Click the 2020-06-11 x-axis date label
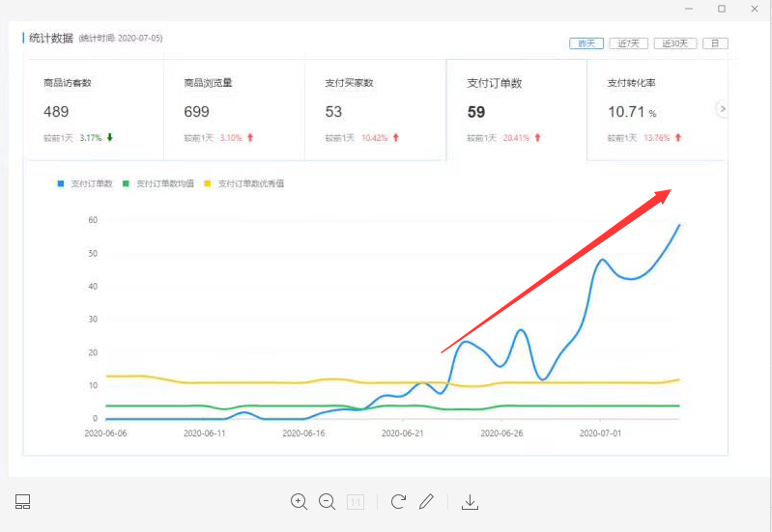The height and width of the screenshot is (532, 772). (204, 434)
